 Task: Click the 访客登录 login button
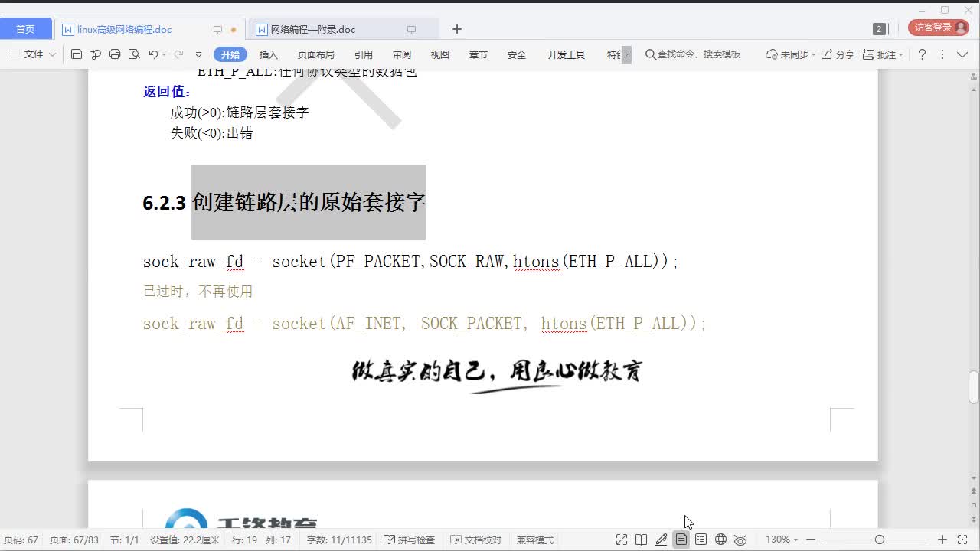(939, 28)
